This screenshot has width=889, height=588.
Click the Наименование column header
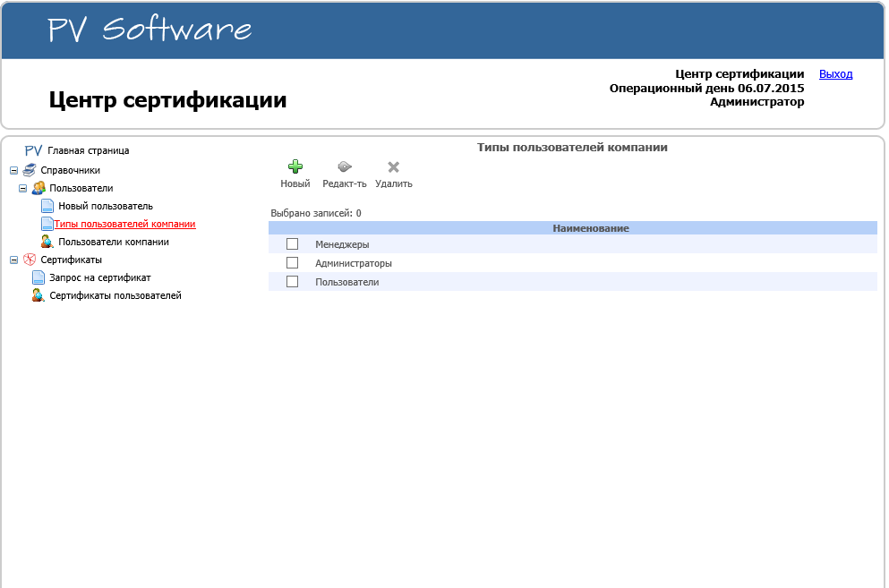click(591, 228)
